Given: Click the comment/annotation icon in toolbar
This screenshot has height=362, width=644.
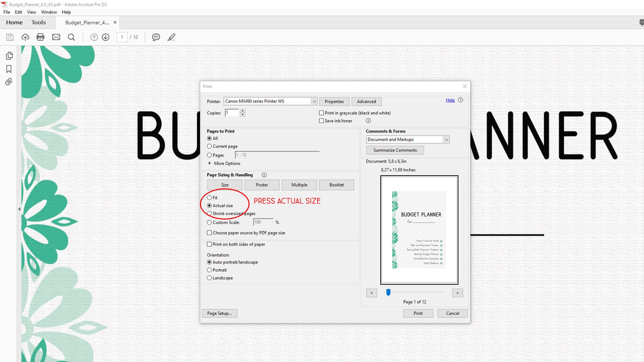Looking at the screenshot, I should 156,37.
